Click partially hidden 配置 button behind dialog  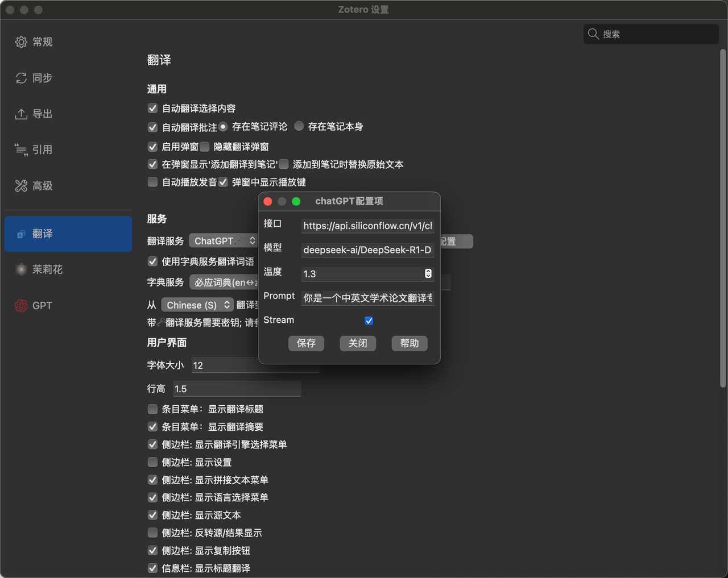(457, 242)
